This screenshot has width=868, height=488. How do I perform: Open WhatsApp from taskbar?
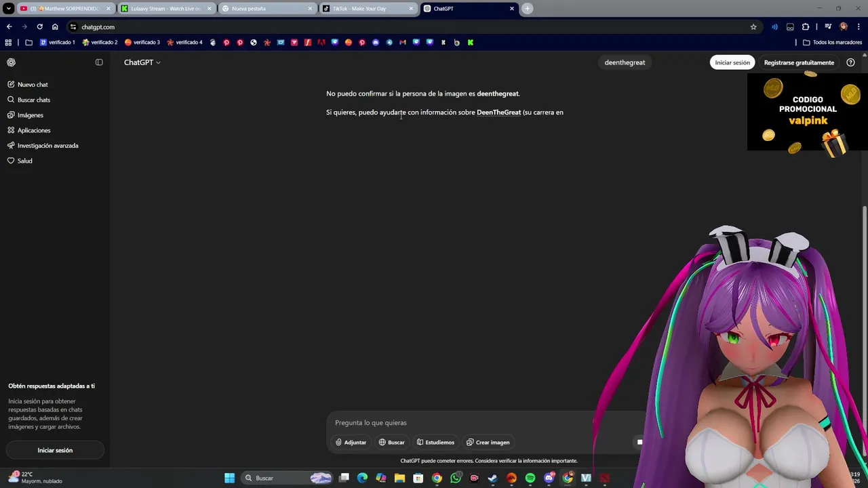(x=456, y=479)
